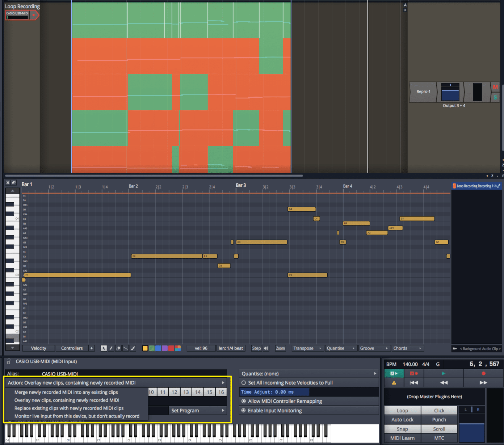The image size is (504, 445).
Task: Select the eraser tool in the piano roll
Action: point(118,348)
